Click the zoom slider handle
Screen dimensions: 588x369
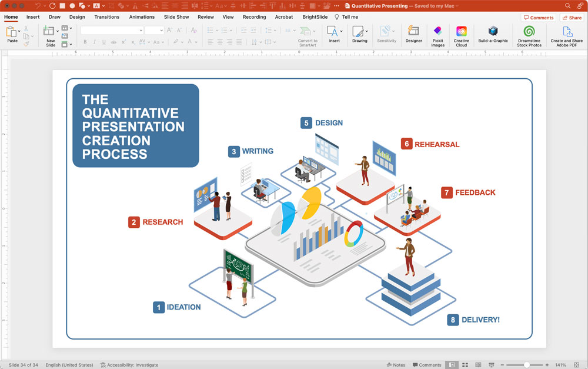pyautogui.click(x=527, y=365)
